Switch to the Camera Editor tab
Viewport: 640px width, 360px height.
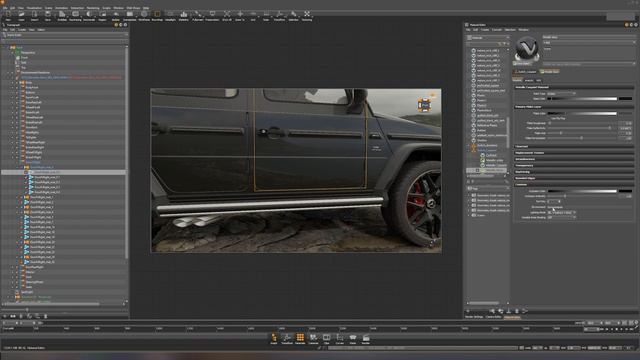click(x=493, y=317)
